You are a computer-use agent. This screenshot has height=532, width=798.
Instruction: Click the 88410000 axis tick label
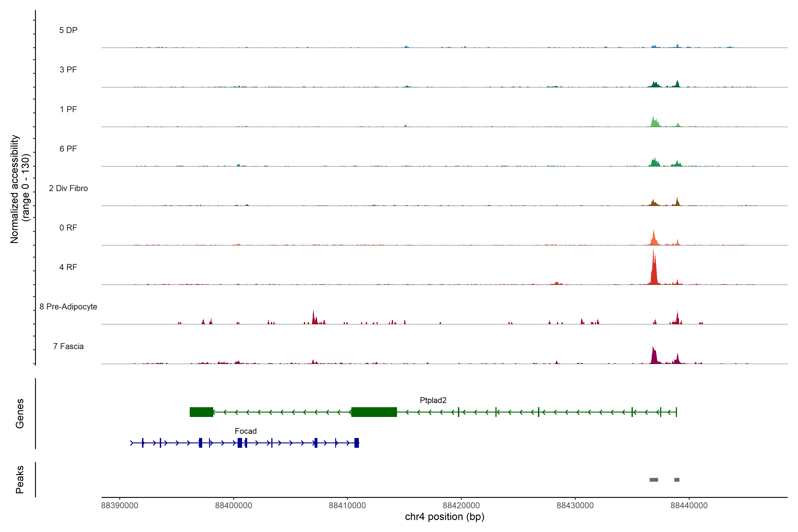(347, 506)
